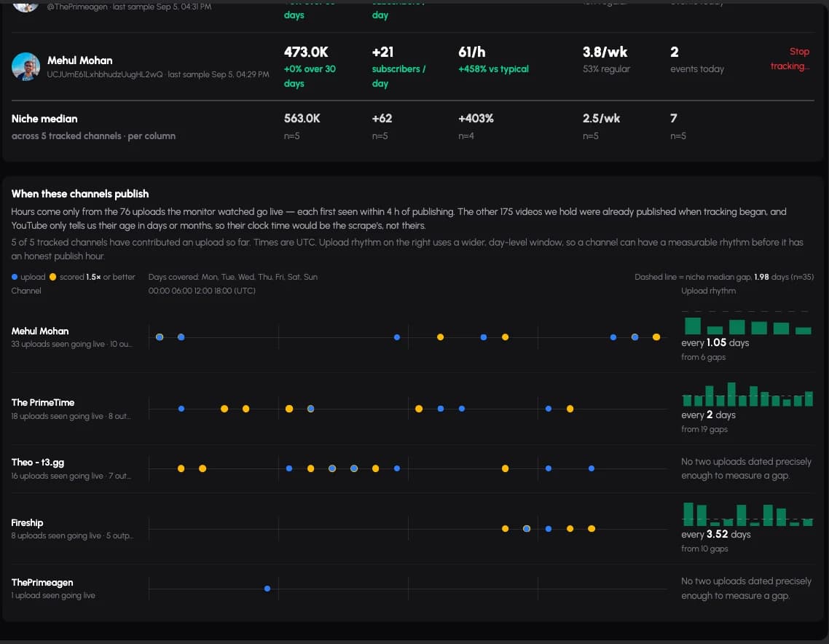Click the every 1.05 days label

point(715,342)
